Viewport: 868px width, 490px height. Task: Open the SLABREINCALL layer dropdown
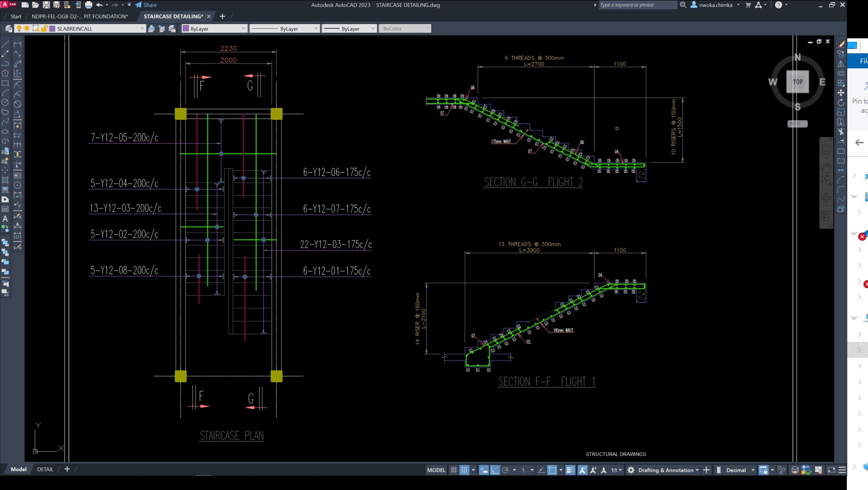click(142, 28)
